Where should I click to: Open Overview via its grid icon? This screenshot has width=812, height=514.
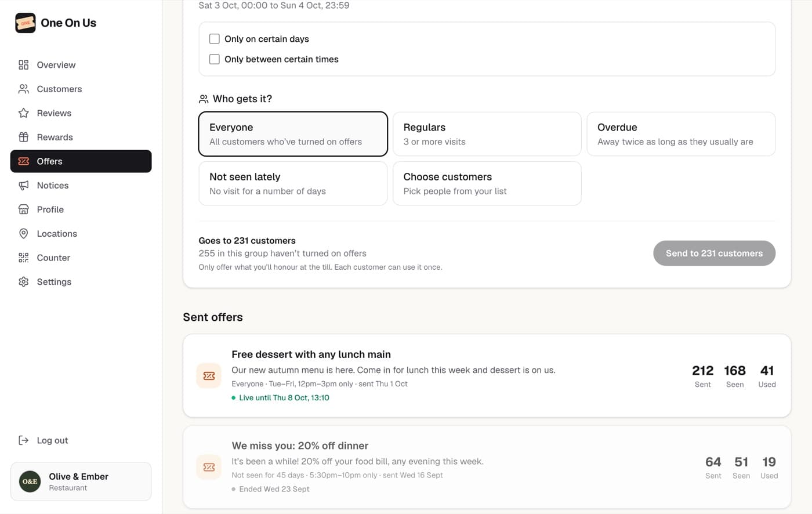pos(24,65)
